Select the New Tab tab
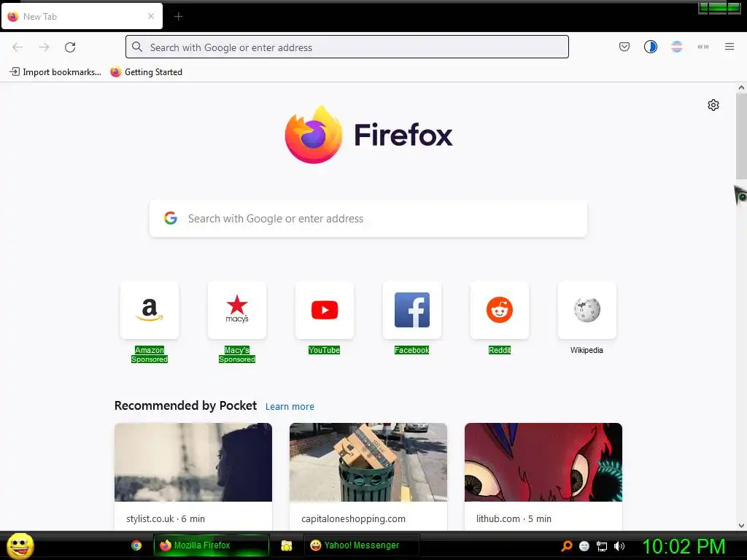Viewport: 747px width, 560px height. [82, 17]
